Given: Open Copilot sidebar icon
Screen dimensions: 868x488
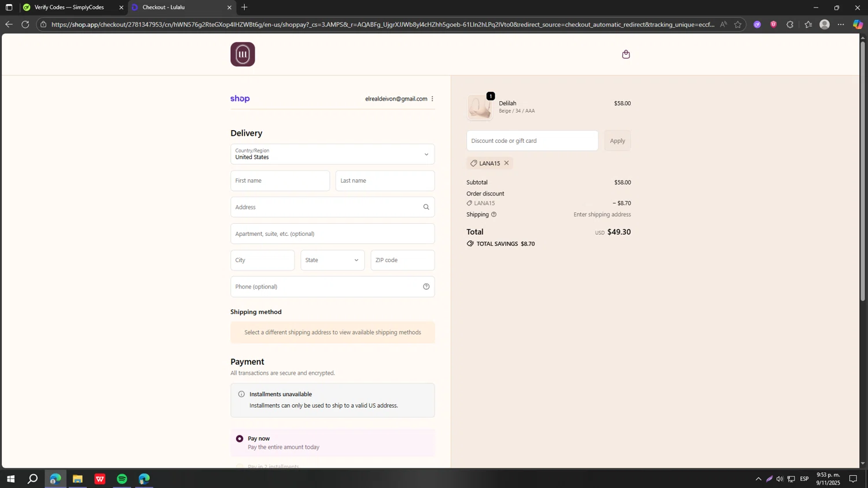Looking at the screenshot, I should 858,24.
